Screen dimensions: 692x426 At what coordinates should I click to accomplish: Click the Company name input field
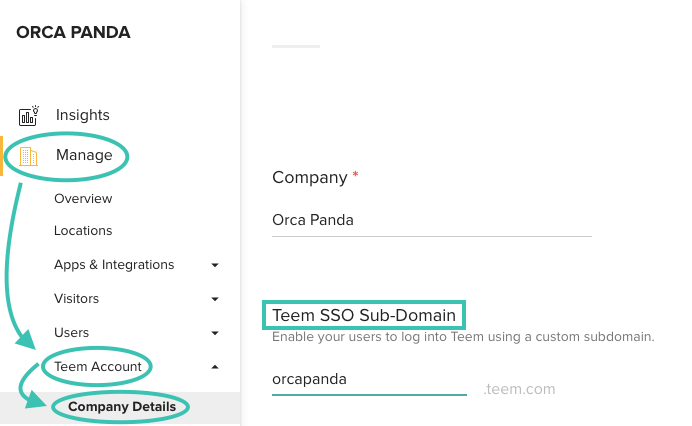click(x=432, y=220)
